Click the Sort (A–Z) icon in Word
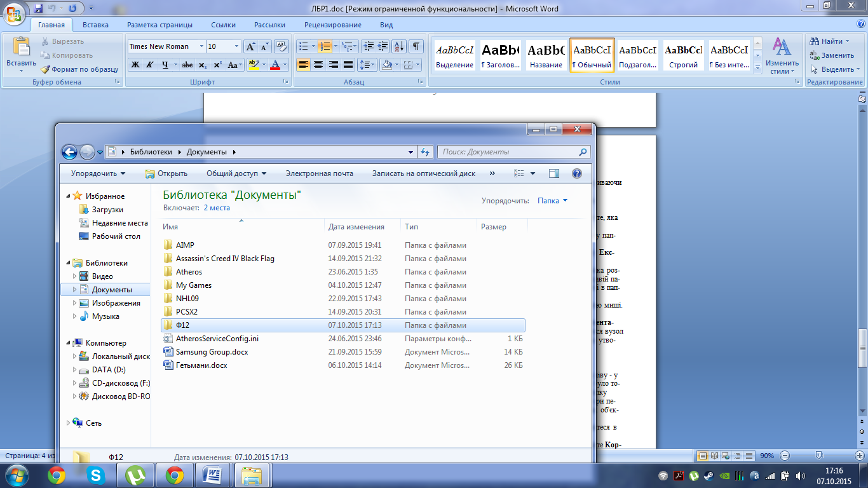Screen dimensions: 868x488 click(x=399, y=46)
